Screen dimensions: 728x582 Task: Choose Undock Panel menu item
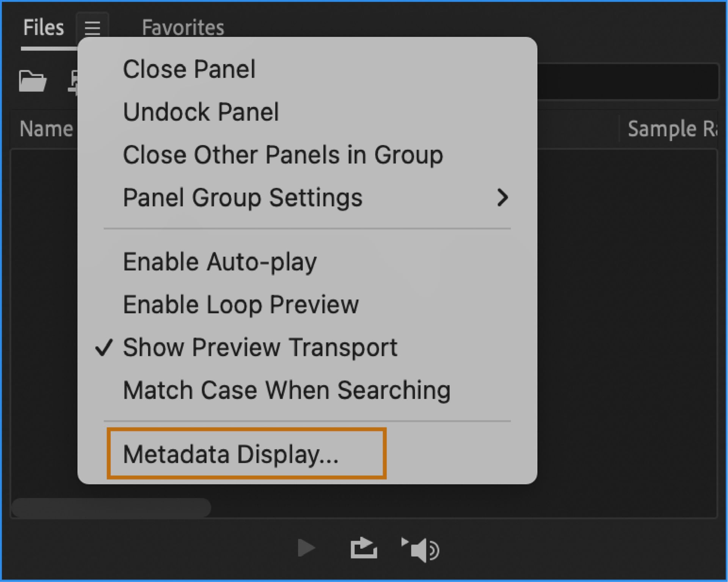[201, 112]
